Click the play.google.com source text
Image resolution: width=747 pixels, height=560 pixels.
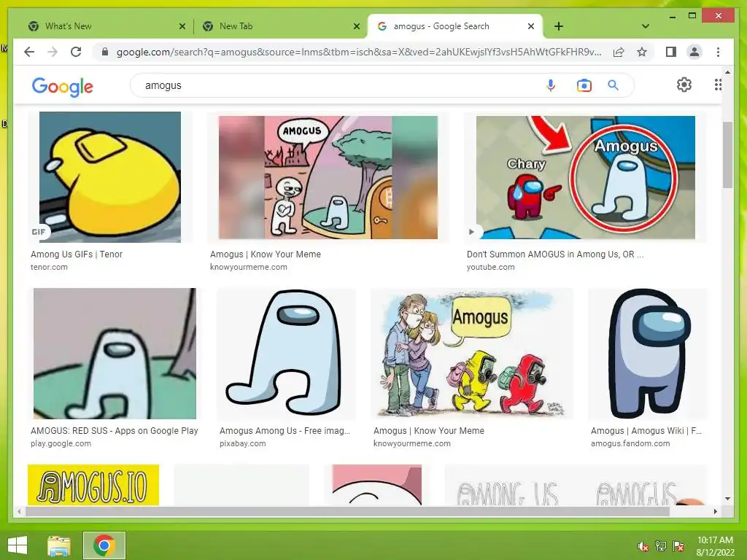[x=61, y=443]
